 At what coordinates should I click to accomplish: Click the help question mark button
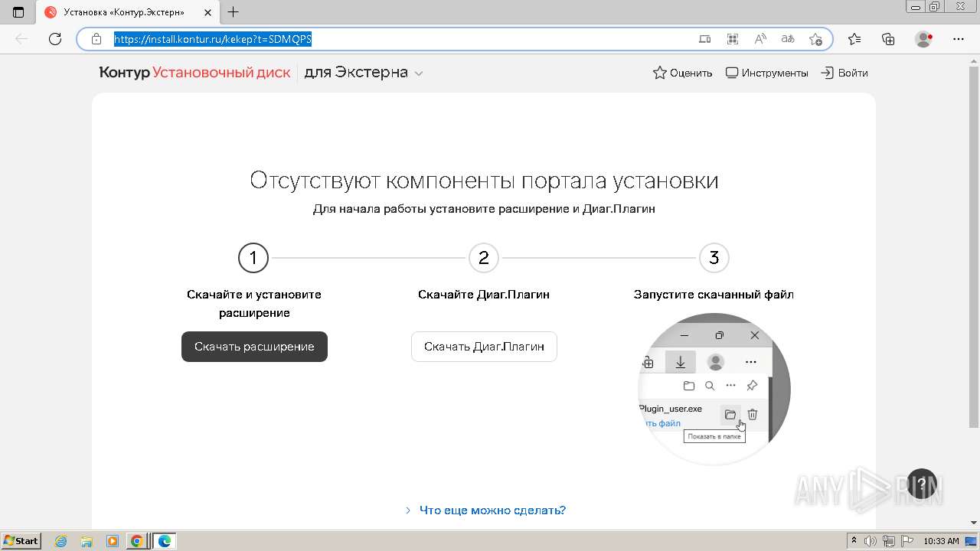click(922, 484)
